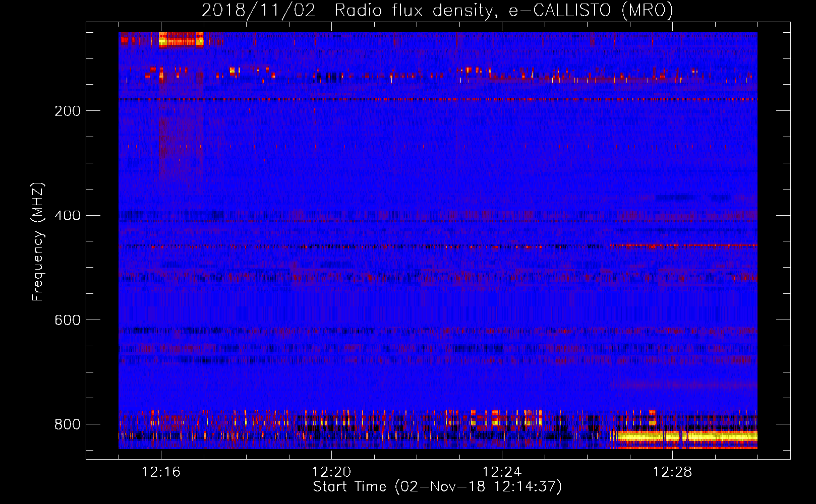Image resolution: width=816 pixels, height=504 pixels.
Task: Click the 12:20 time tick label
Action: click(332, 472)
